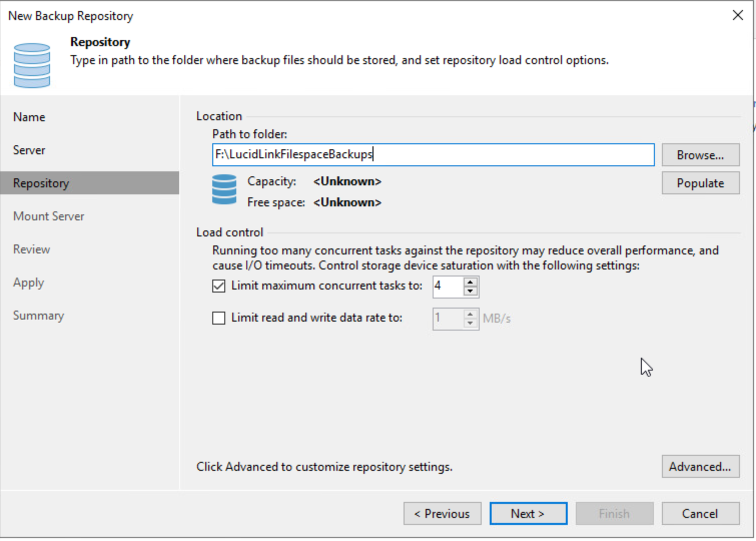Click the data rate MB/s value field

point(448,319)
